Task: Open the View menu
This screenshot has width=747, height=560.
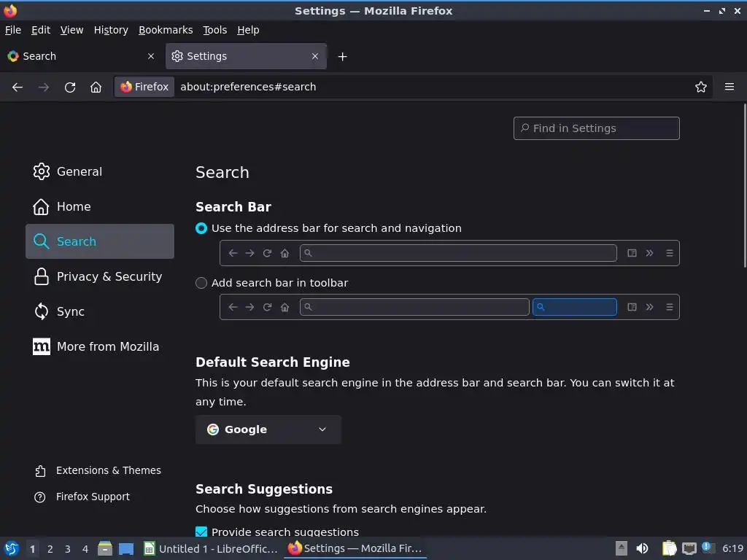Action: (71, 30)
